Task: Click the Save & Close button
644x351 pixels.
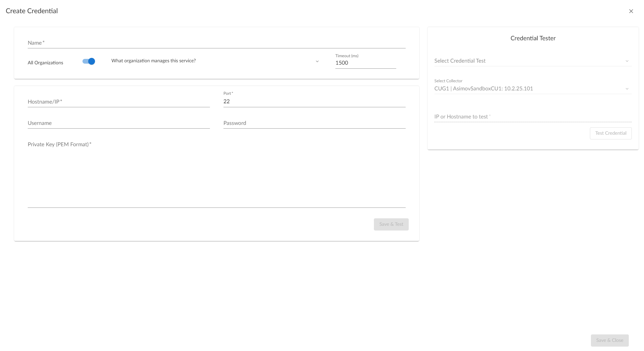Action: coord(609,340)
